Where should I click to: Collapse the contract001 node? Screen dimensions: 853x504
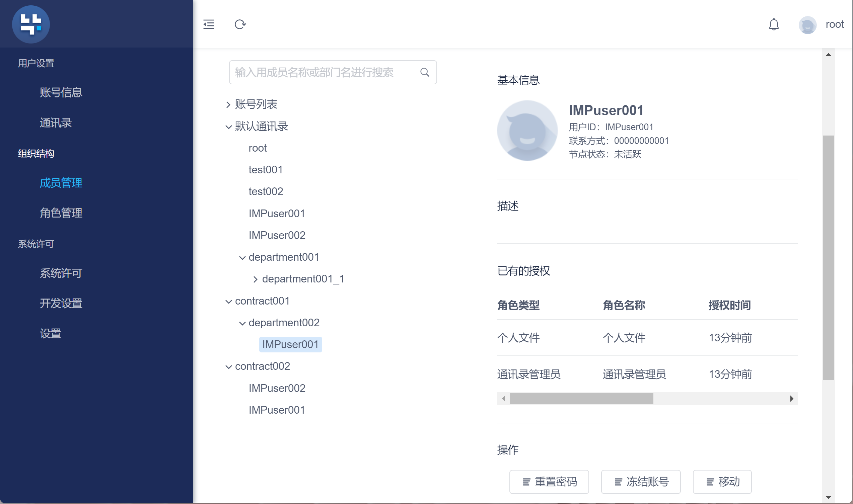point(229,301)
